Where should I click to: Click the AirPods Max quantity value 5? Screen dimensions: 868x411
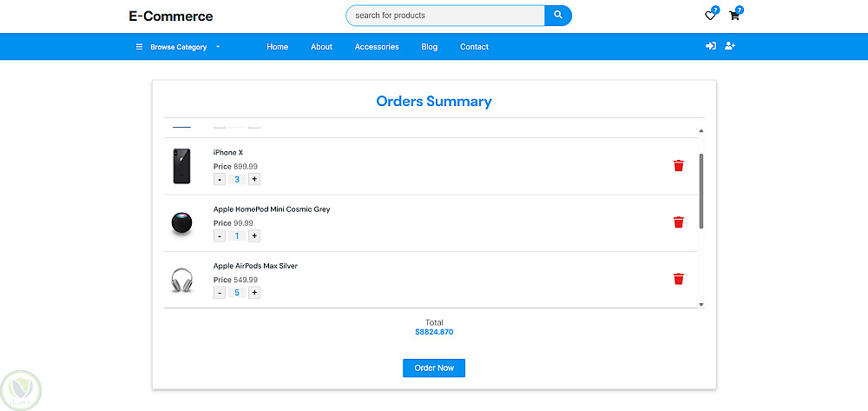click(x=237, y=293)
